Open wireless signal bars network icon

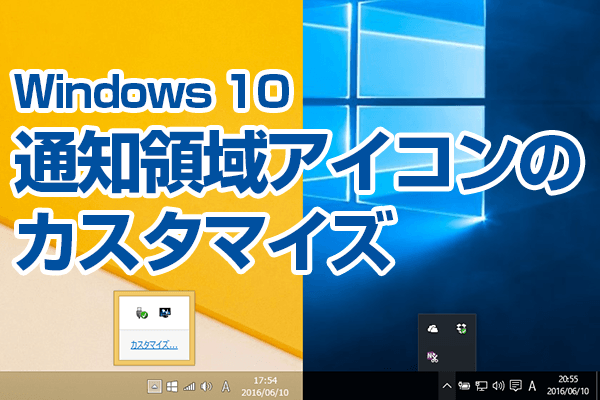tap(189, 387)
